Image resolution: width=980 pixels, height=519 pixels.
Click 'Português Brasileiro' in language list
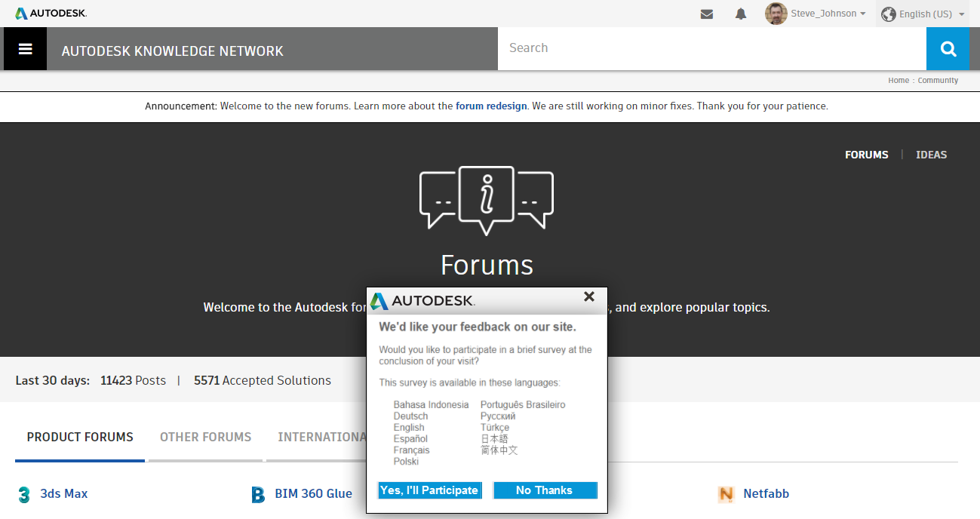[523, 405]
